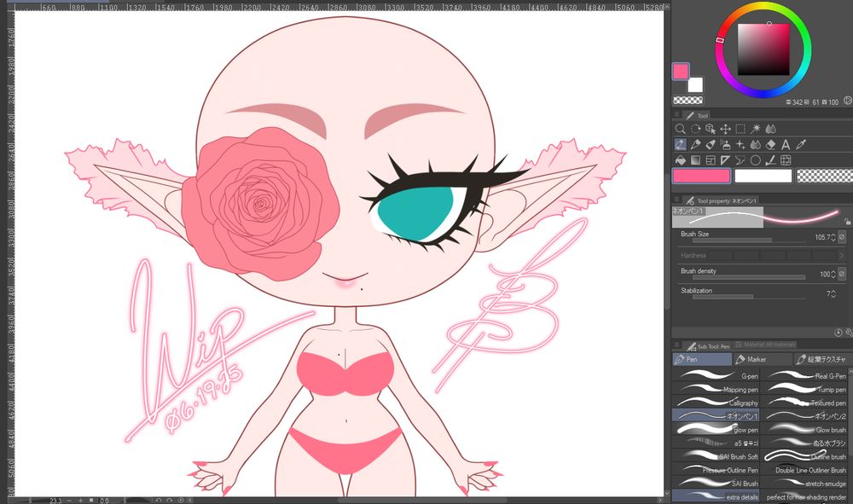Select the Gradient tool

[695, 160]
